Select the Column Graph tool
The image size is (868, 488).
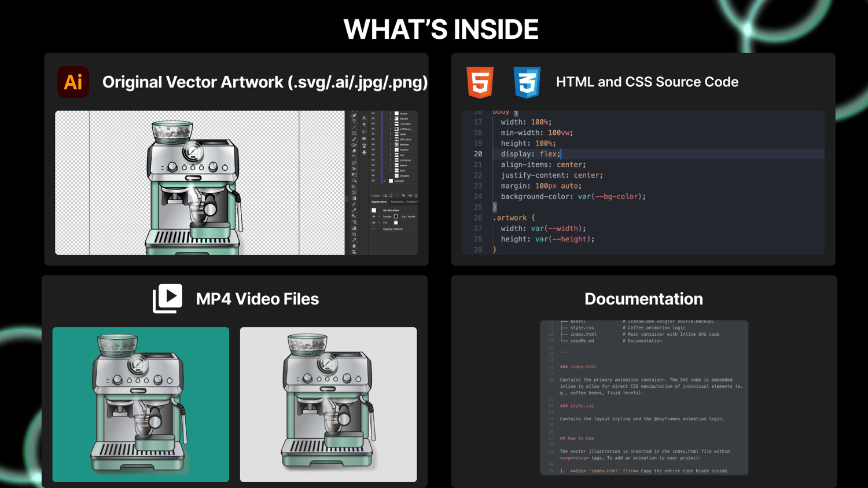point(354,228)
